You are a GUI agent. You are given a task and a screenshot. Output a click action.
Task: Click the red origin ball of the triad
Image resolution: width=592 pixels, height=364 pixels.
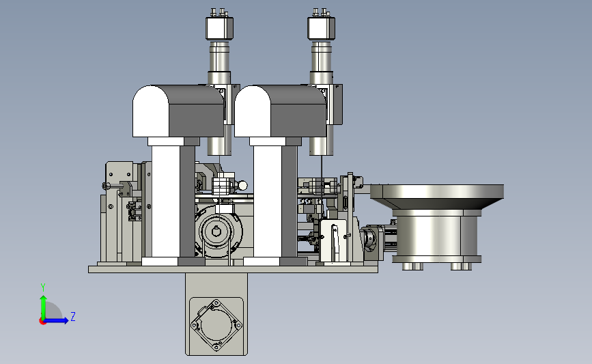coord(42,322)
